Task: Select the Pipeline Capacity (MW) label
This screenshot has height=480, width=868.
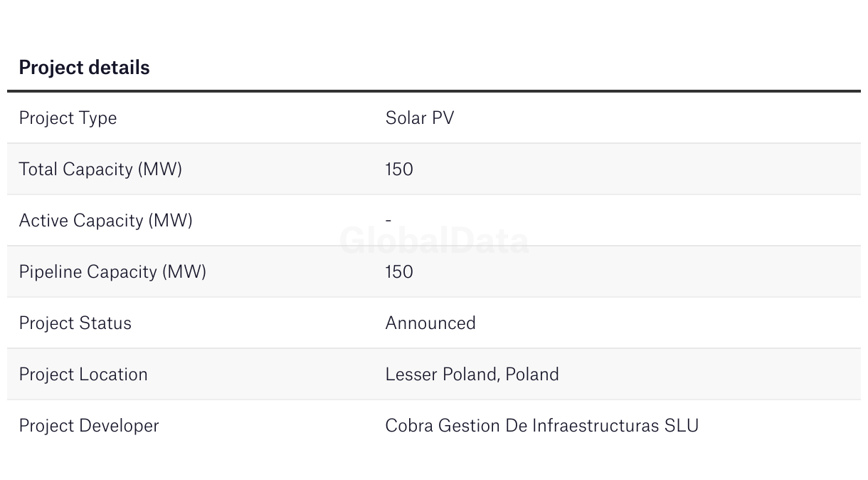Action: click(112, 272)
